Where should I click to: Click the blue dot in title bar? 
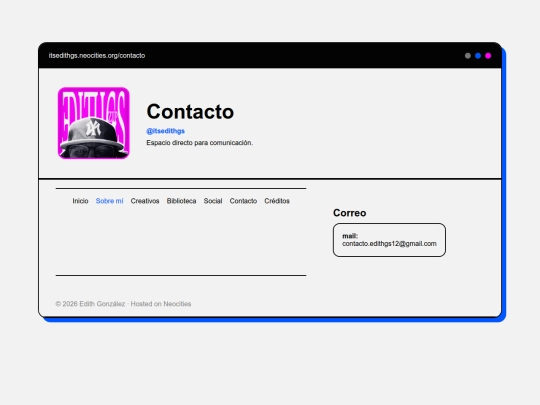(x=478, y=56)
